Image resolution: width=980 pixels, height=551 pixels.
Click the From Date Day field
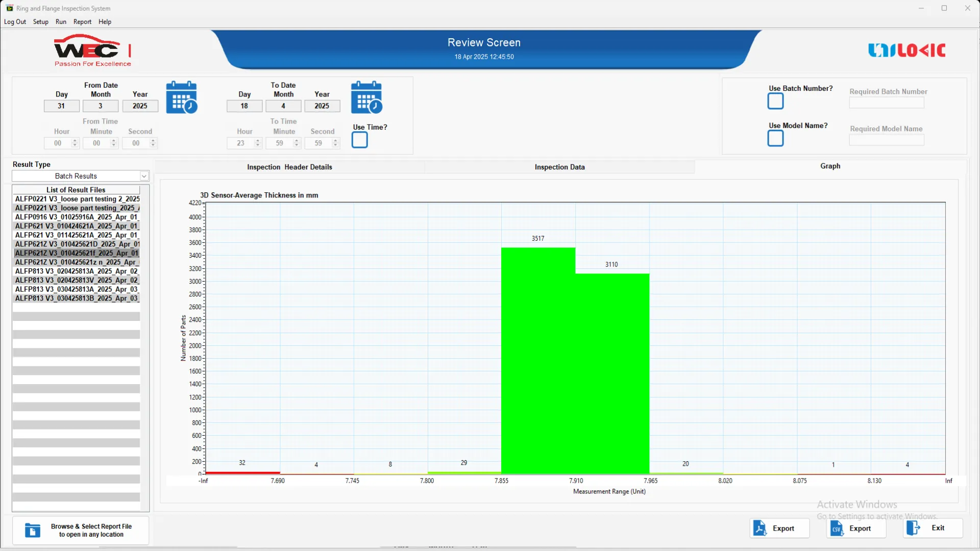tap(61, 106)
